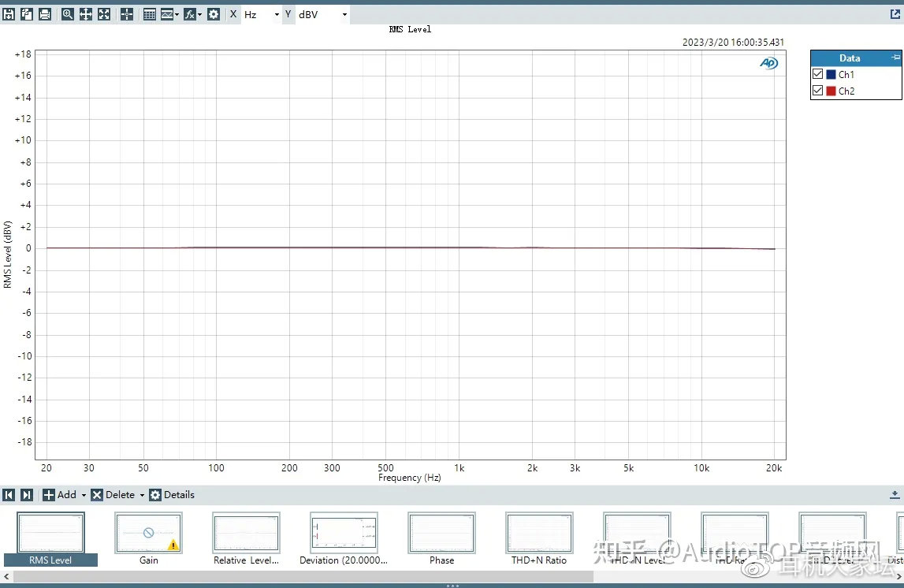Jump to the first result icon
The height and width of the screenshot is (588, 904).
click(x=9, y=495)
